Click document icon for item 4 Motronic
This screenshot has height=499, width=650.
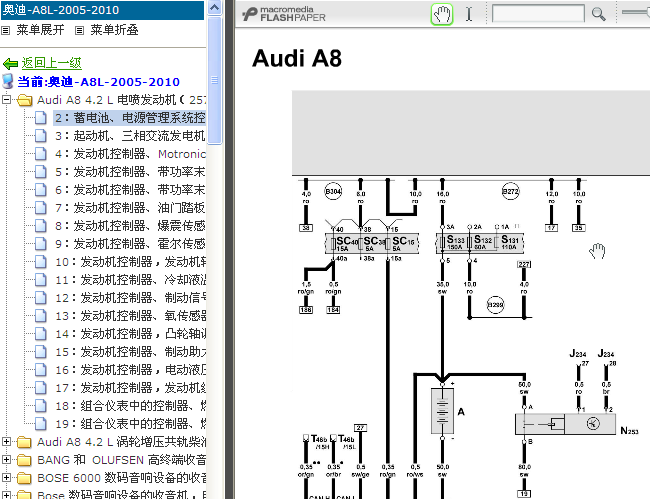click(x=41, y=154)
